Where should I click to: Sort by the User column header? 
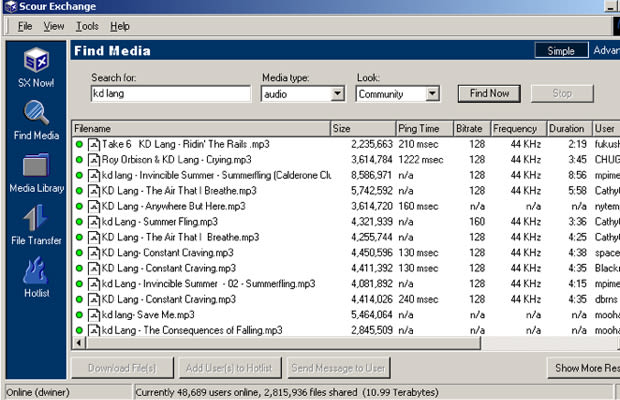coord(607,129)
